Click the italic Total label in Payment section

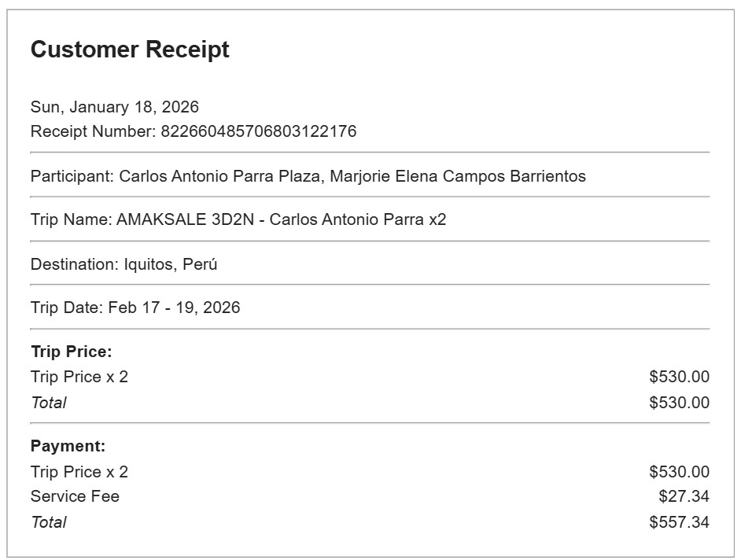point(48,522)
